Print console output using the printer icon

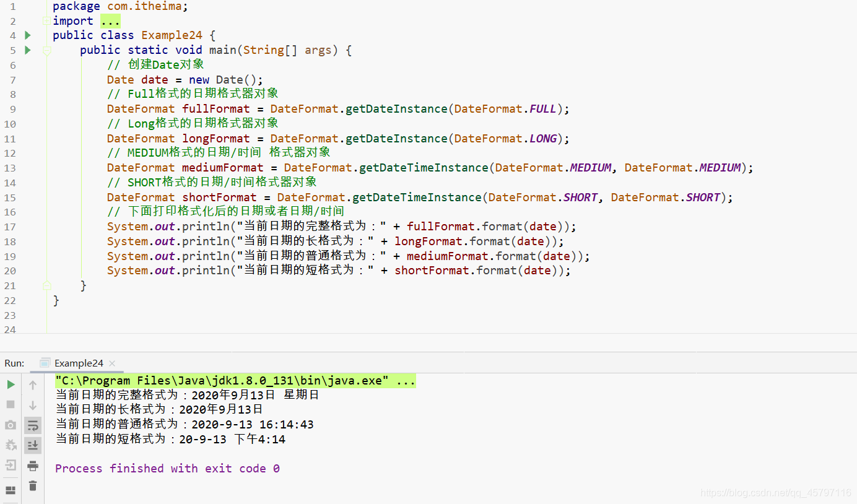coord(33,466)
